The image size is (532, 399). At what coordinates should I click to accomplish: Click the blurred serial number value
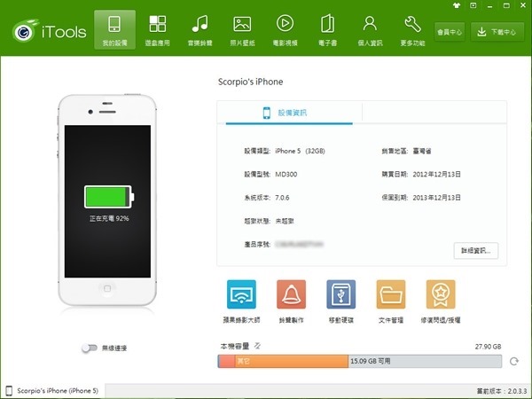tap(299, 245)
